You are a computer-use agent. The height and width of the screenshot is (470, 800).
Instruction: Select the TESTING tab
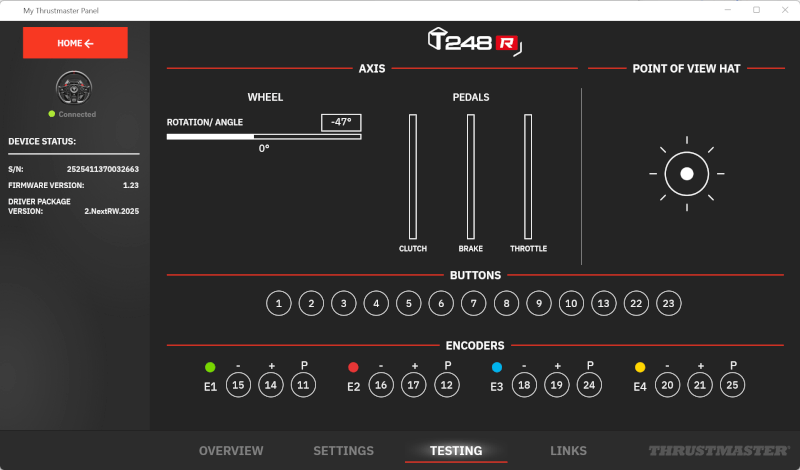(456, 451)
